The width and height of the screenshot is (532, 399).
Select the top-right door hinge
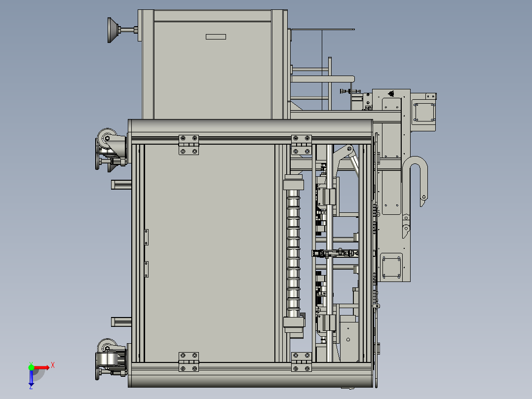click(301, 145)
